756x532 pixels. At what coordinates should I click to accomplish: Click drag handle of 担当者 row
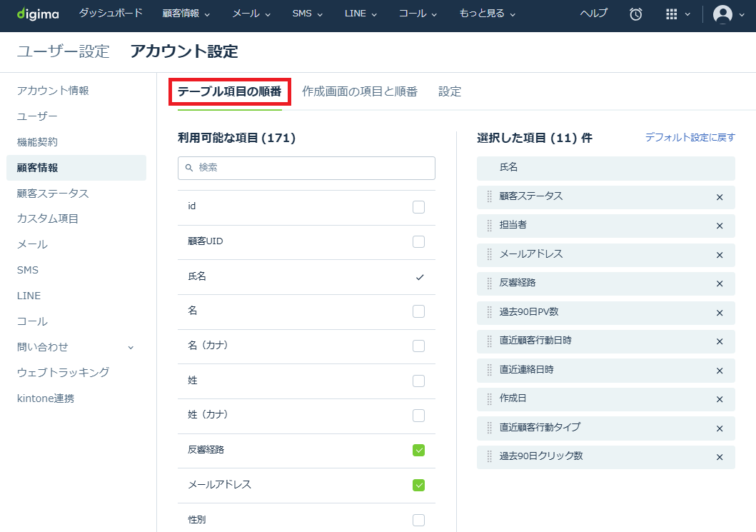pos(490,225)
